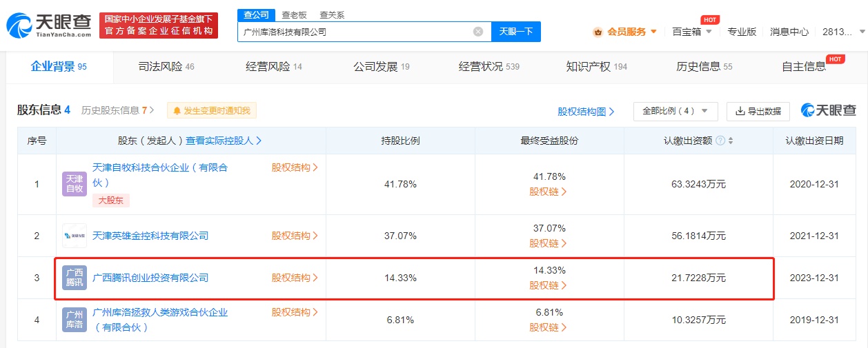Click the help icon beside 认缴出资额
868x348 pixels.
click(720, 141)
